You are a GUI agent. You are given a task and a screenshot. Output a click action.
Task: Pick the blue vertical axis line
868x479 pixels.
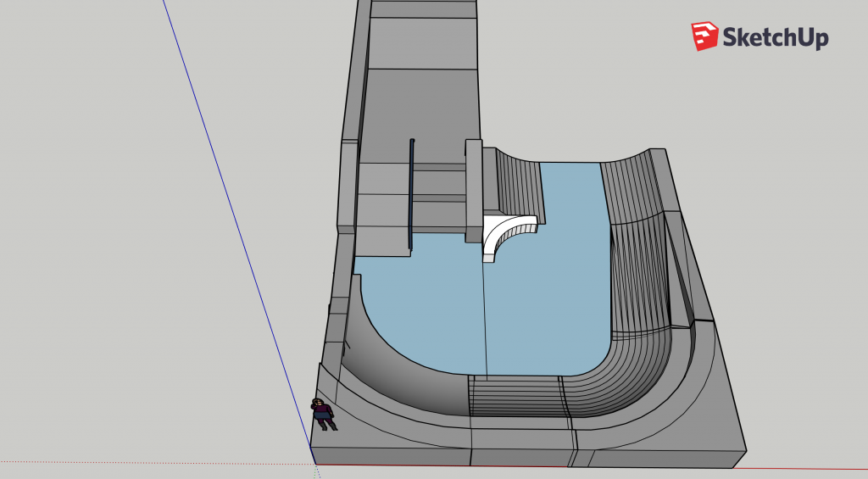[238, 231]
